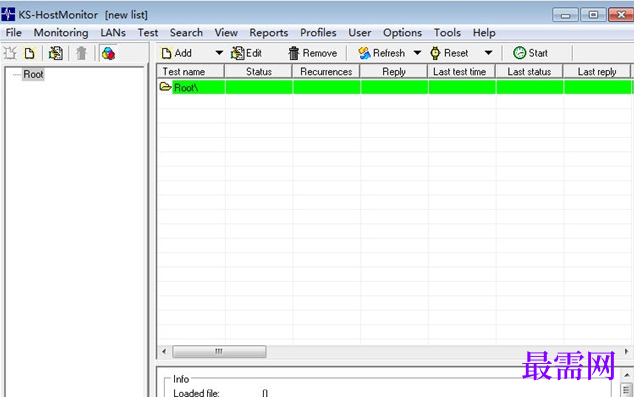
Task: Click the Remove test button
Action: 312,53
